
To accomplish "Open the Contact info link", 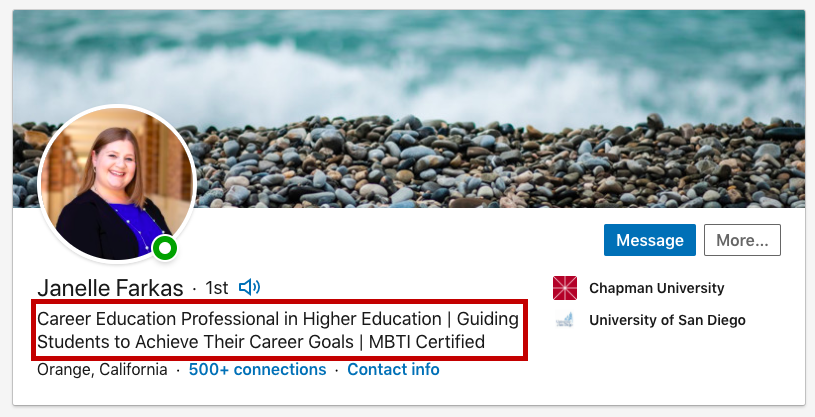I will tap(393, 369).
